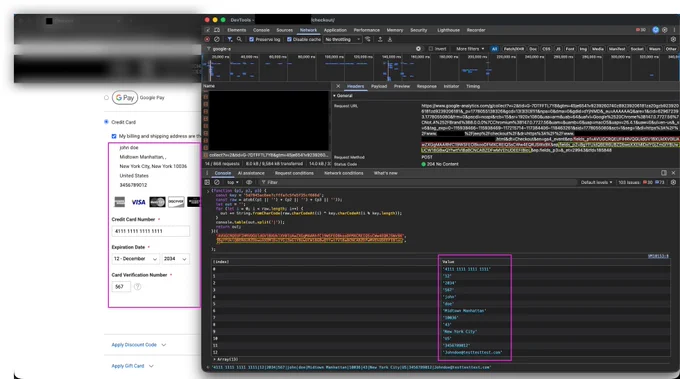Show the console sidebar
This screenshot has width=680, height=379.
coord(207,183)
